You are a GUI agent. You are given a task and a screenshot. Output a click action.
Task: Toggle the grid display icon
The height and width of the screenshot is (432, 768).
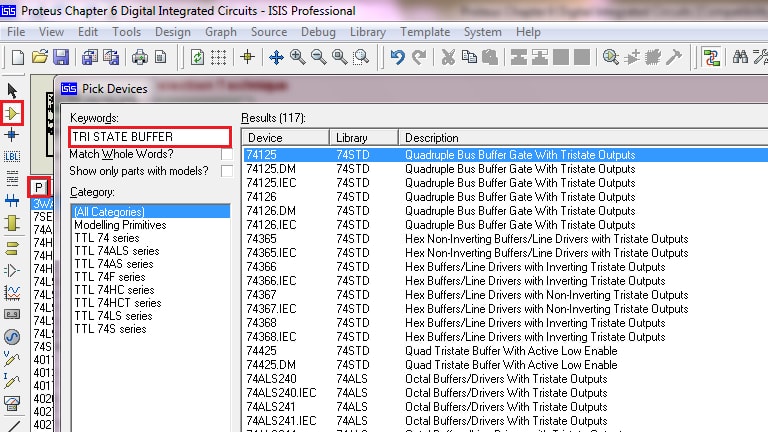(x=219, y=57)
